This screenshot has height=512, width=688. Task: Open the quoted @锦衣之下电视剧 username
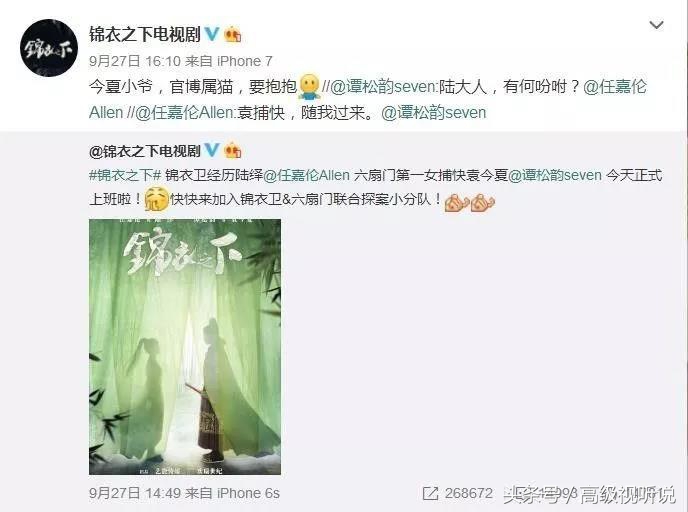[x=145, y=151]
